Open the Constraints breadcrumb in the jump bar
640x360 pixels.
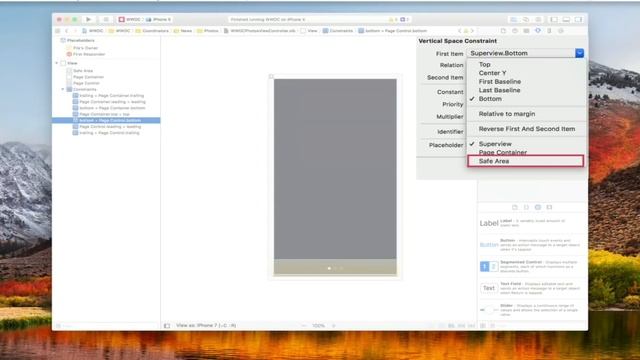338,31
